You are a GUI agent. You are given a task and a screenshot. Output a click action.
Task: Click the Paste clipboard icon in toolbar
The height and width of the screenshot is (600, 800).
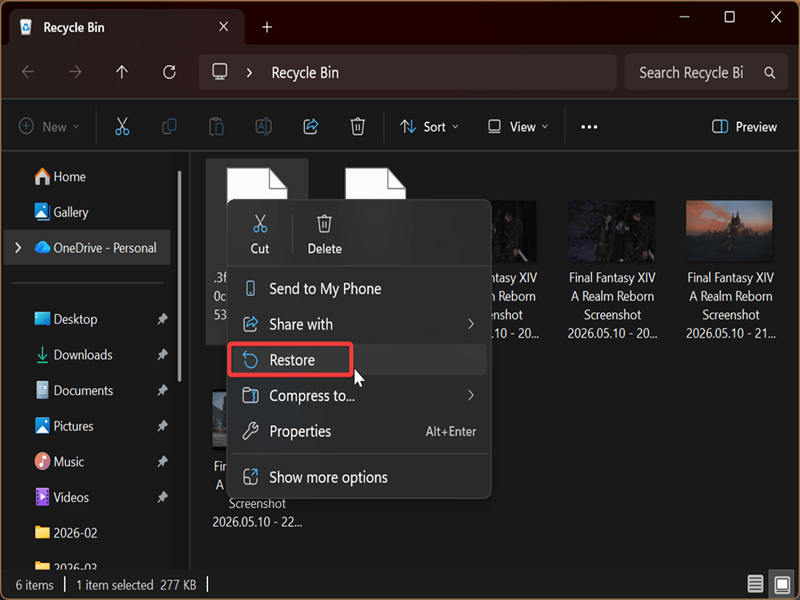click(x=216, y=126)
